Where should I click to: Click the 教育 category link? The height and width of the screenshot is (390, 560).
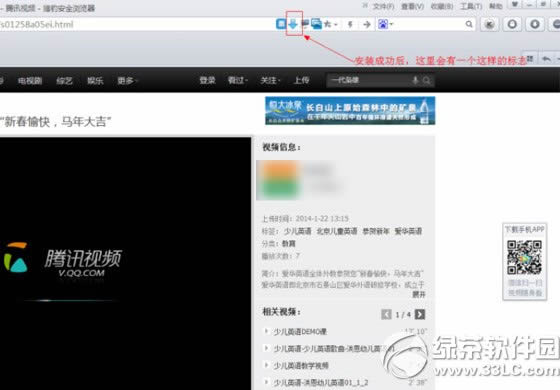[289, 244]
